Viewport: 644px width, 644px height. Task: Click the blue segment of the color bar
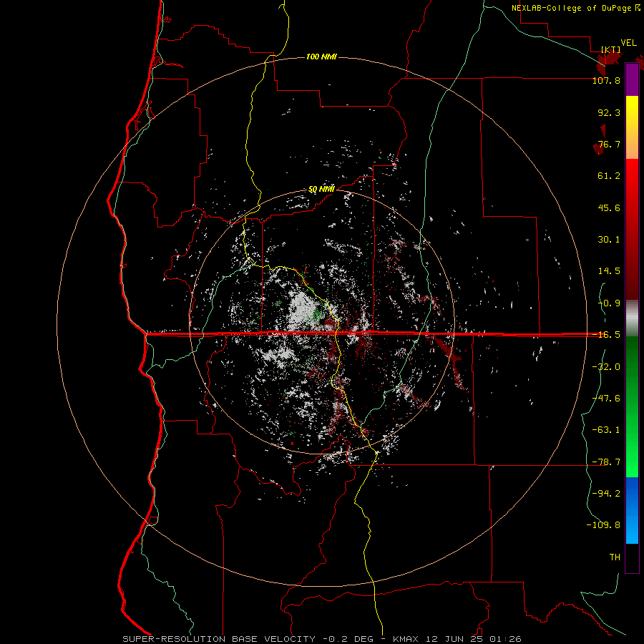pos(632,510)
